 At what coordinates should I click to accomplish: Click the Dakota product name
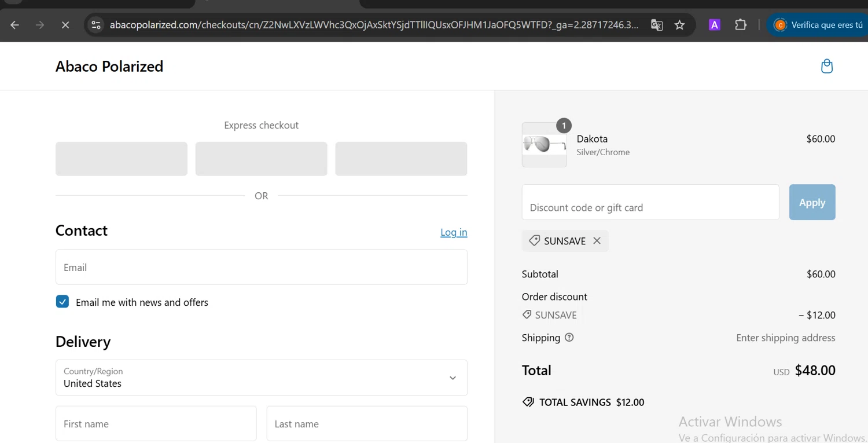[592, 139]
